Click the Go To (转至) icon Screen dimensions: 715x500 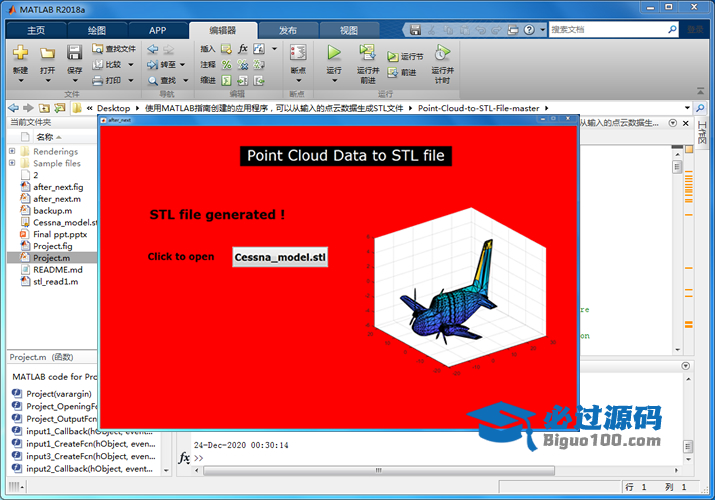[152, 65]
